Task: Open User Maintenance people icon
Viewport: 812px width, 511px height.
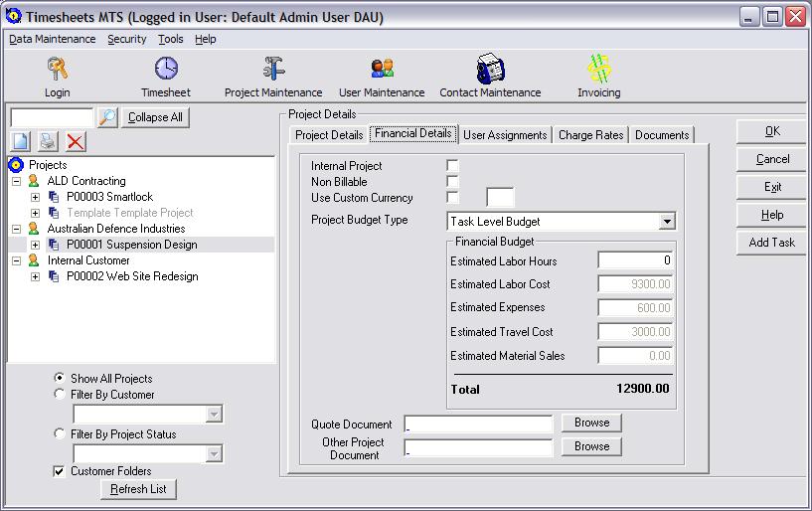Action: [x=383, y=69]
